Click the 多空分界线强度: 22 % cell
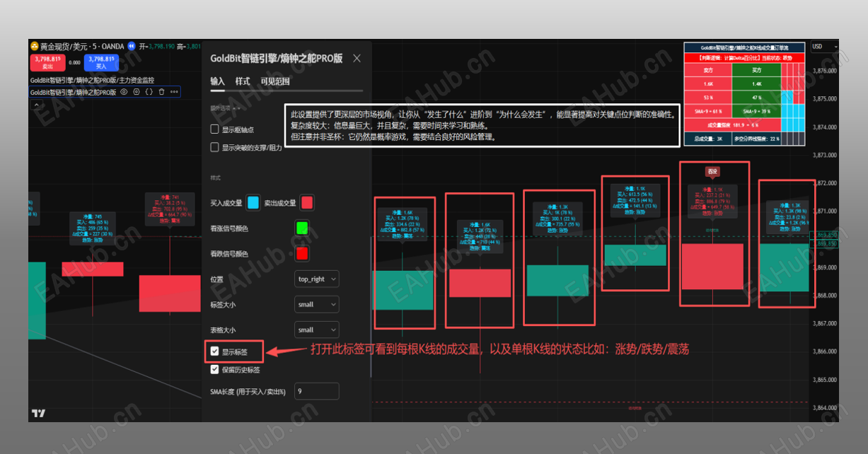 click(757, 139)
